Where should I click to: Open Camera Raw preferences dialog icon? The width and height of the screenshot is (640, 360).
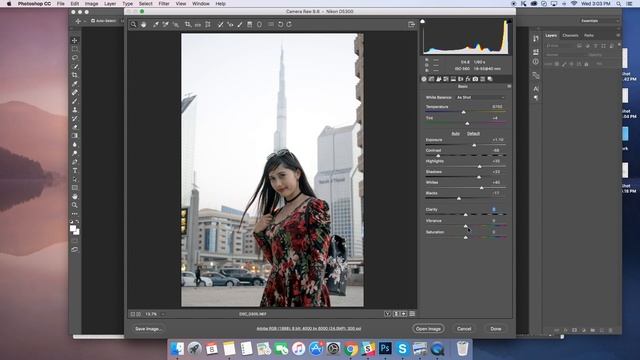tap(271, 24)
